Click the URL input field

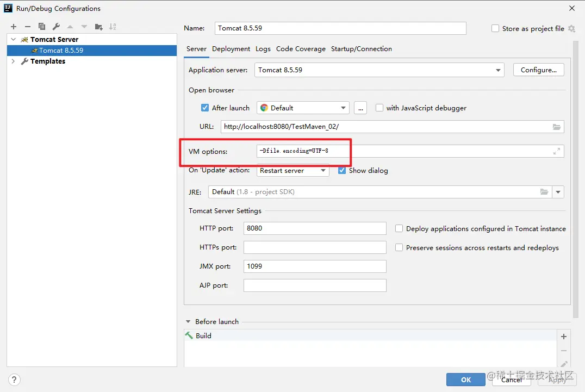(x=392, y=127)
